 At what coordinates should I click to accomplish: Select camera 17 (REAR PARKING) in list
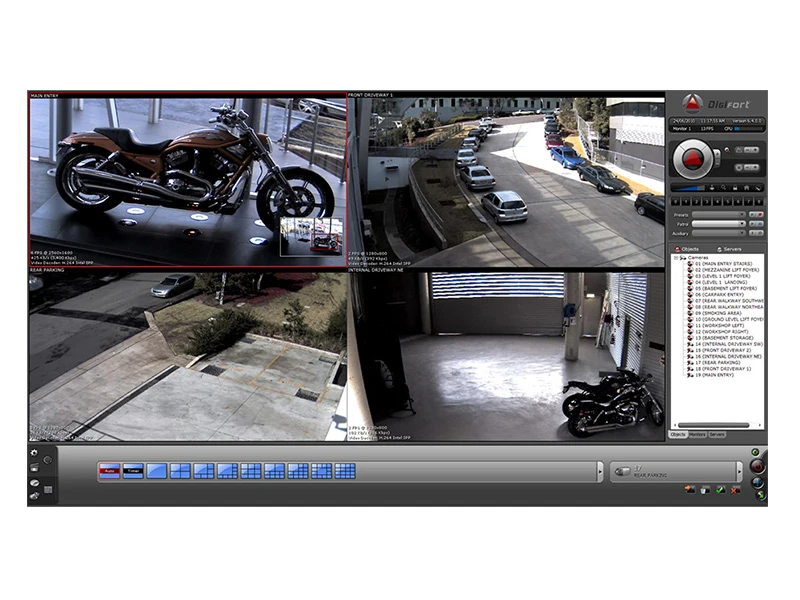pyautogui.click(x=718, y=362)
